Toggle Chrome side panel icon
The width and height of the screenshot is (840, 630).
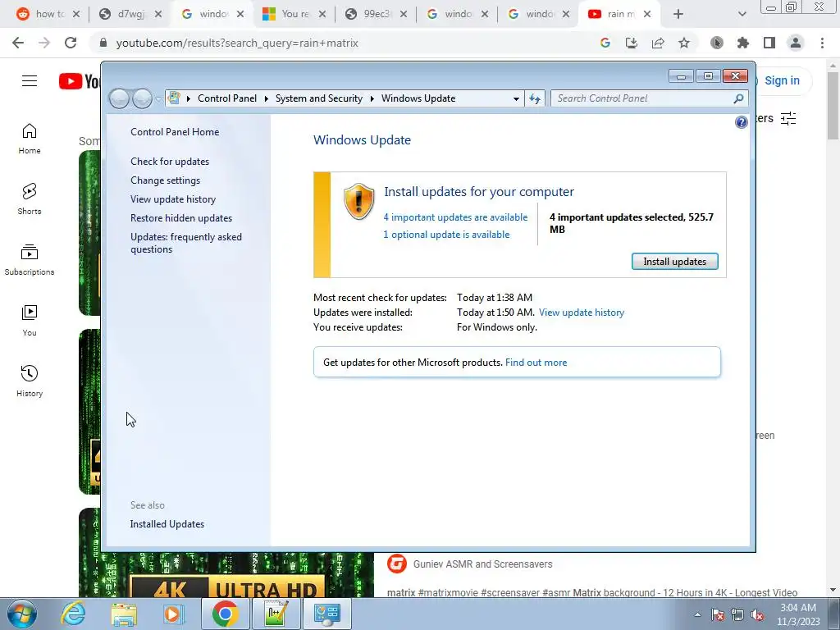pyautogui.click(x=769, y=43)
